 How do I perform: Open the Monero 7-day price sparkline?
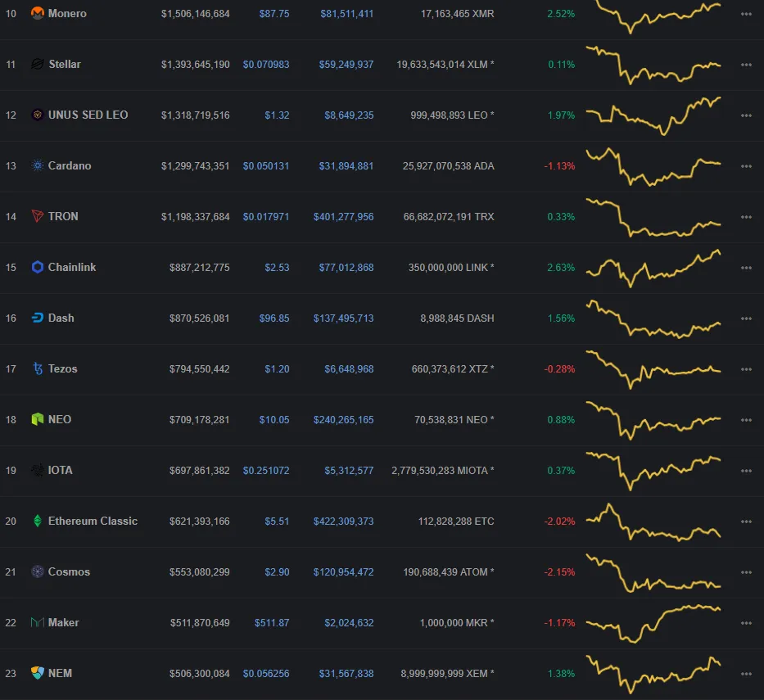[x=653, y=16]
